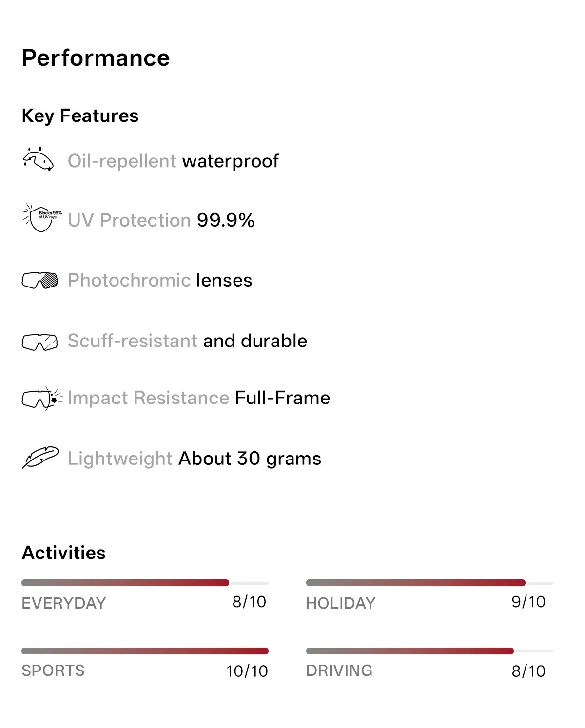This screenshot has width=585, height=728.
Task: Click the photochromic half-shaded goggle icon
Action: click(40, 280)
